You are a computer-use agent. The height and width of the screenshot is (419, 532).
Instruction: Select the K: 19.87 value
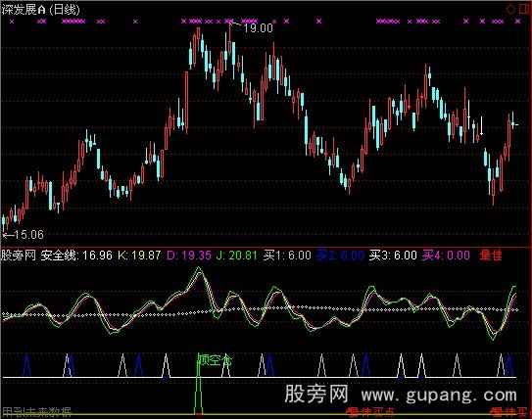point(139,255)
